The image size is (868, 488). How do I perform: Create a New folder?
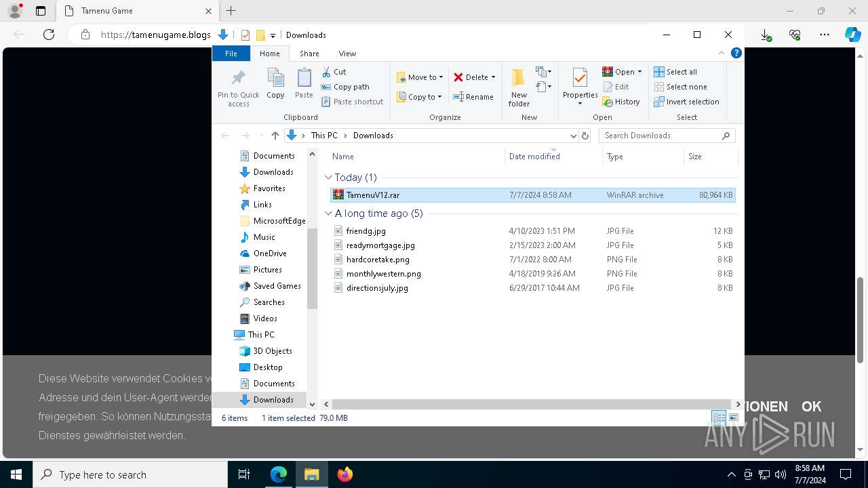[519, 87]
